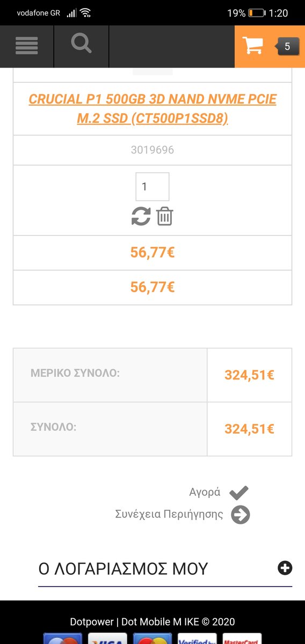Click the Συνέχεια Περιήγησης link
The width and height of the screenshot is (305, 644).
[x=169, y=514]
